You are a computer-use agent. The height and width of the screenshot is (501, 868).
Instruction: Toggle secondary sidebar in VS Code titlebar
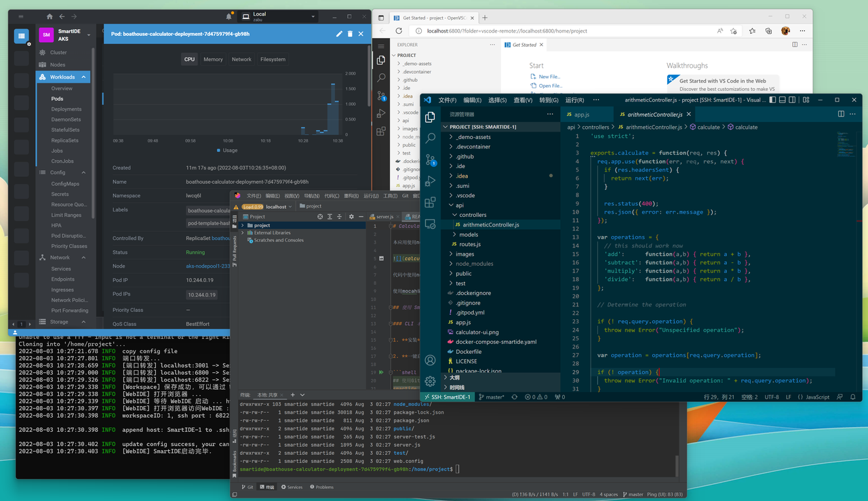[x=791, y=100]
